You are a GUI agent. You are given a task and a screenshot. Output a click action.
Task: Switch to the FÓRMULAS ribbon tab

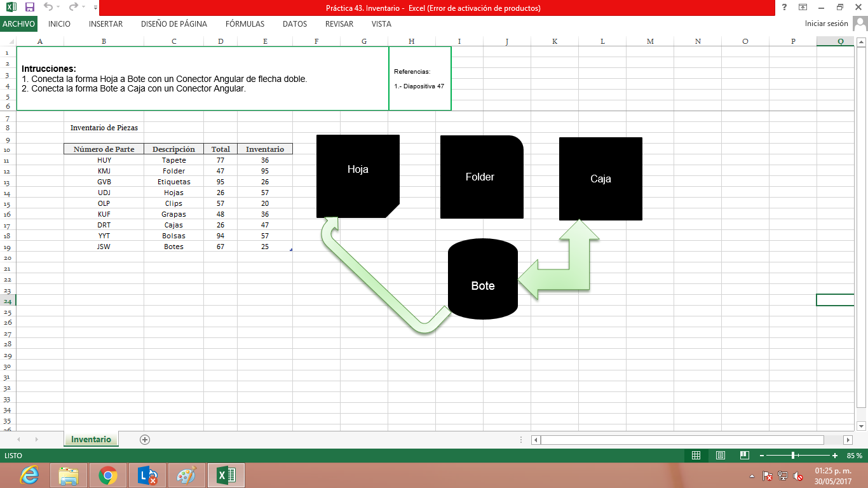coord(245,24)
